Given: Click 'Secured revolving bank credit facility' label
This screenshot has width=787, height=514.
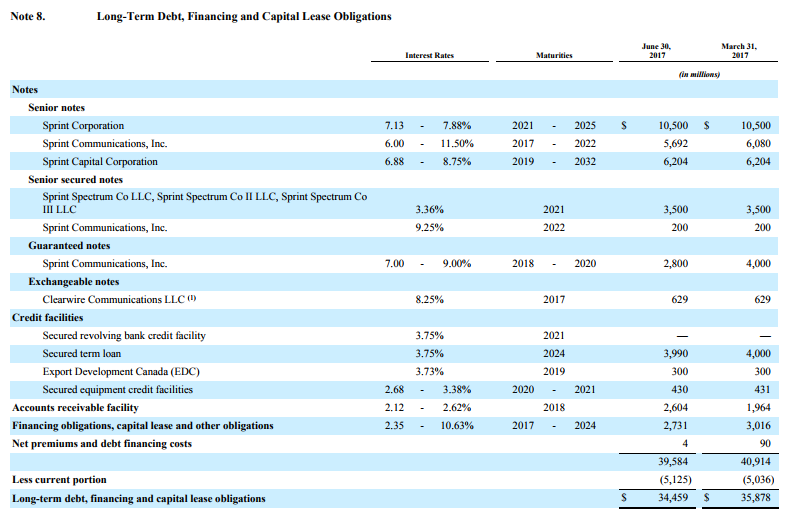Looking at the screenshot, I should 124,336.
